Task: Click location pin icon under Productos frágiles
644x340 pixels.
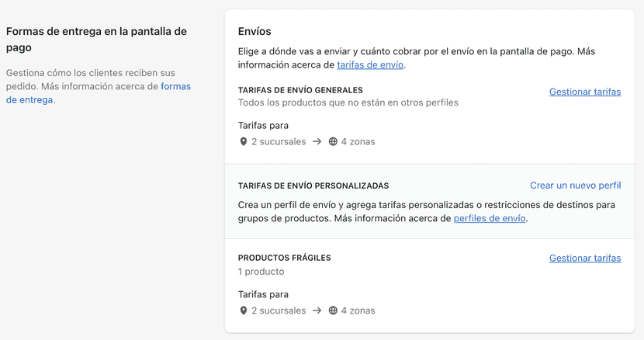Action: tap(243, 311)
